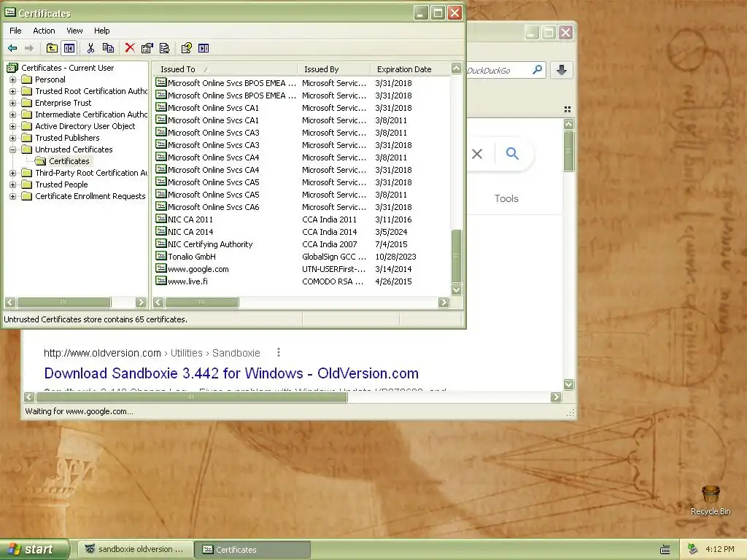This screenshot has height=560, width=747.
Task: Click the system tray security icon
Action: point(693,549)
